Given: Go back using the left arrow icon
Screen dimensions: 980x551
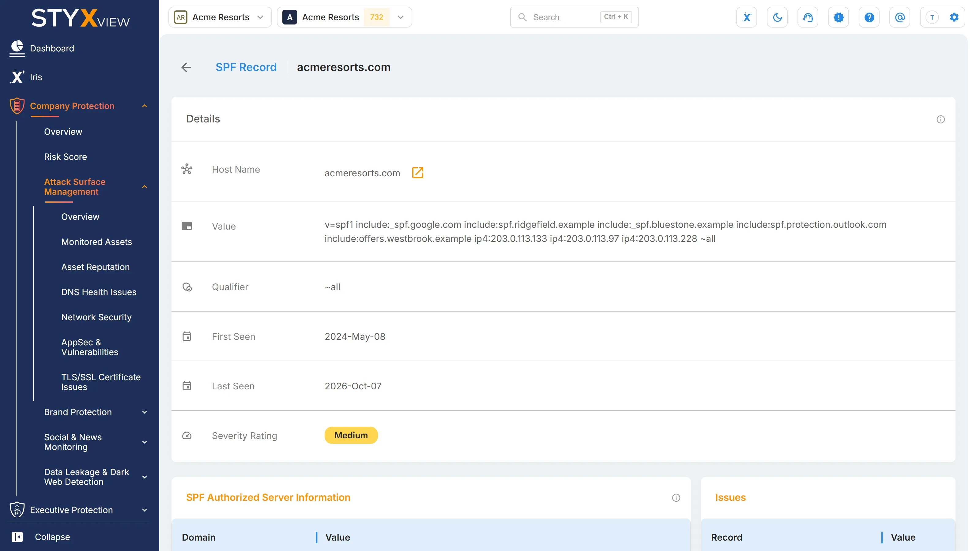Looking at the screenshot, I should (x=186, y=67).
